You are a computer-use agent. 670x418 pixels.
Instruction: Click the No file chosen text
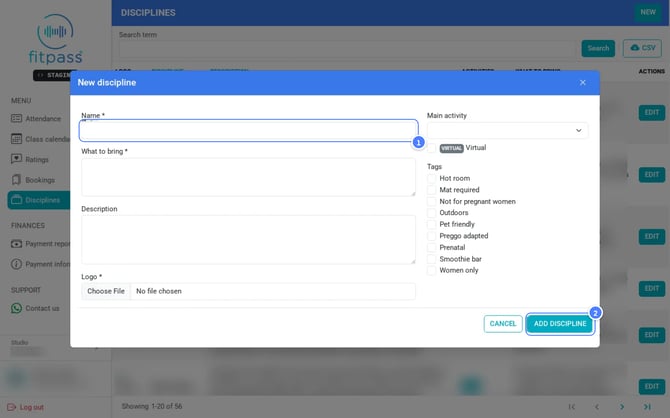pyautogui.click(x=159, y=291)
